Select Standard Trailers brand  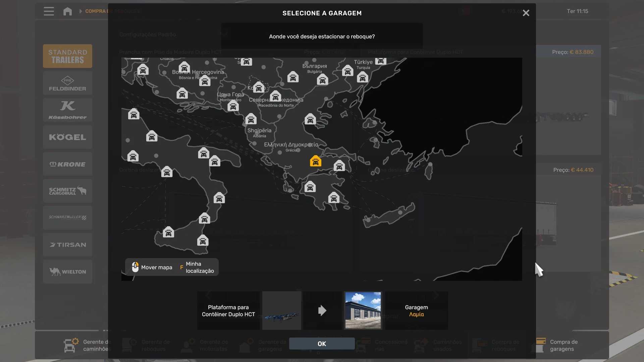[67, 56]
